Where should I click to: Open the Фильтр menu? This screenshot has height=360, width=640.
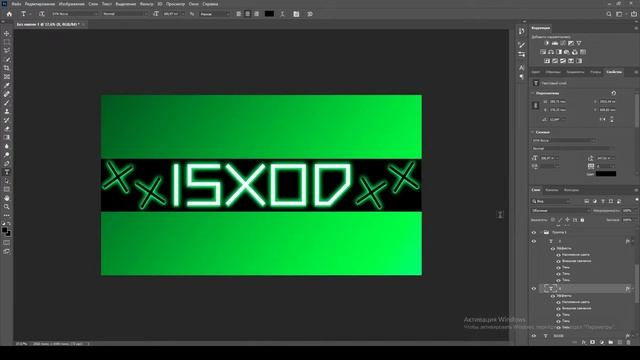[147, 4]
